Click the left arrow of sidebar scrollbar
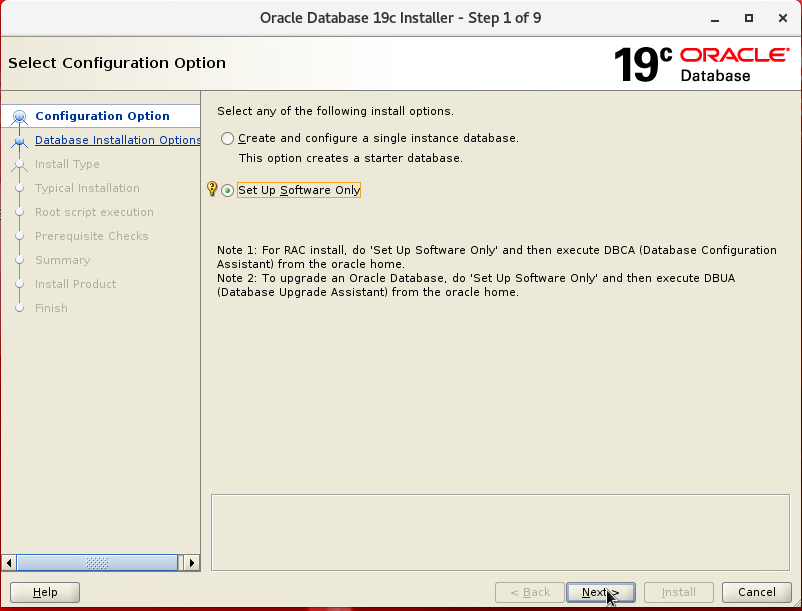The image size is (802, 611). pos(9,562)
